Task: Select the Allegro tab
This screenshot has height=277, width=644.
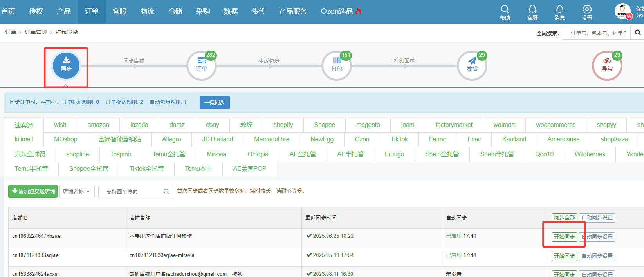Action: 171,139
